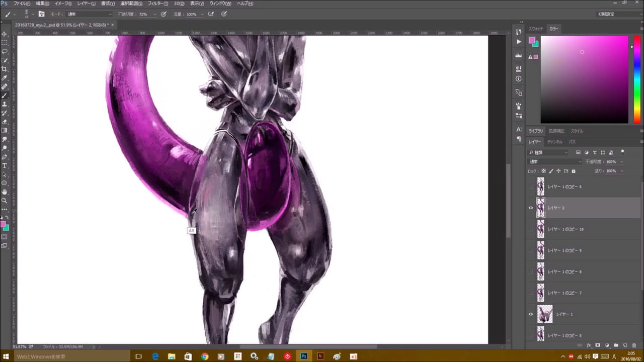Hide layer レイヤー 2 using eye icon
The height and width of the screenshot is (362, 644).
click(x=530, y=208)
